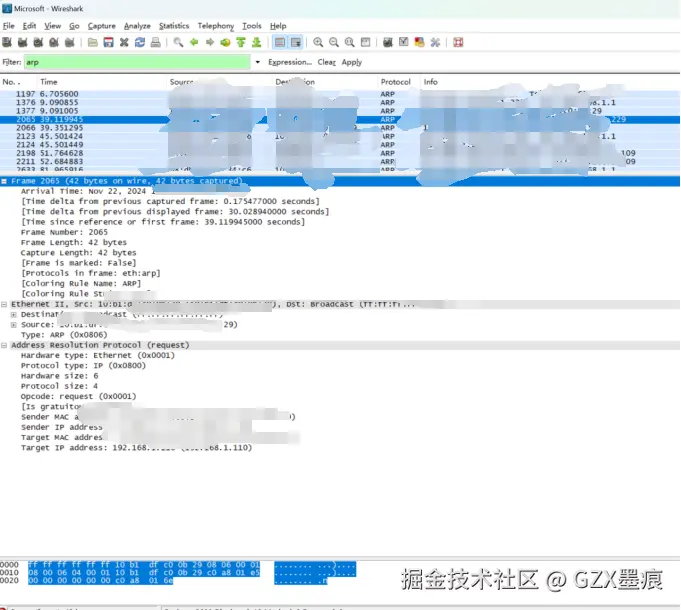Expand the Destination subtree
The width and height of the screenshot is (681, 610).
tap(13, 315)
